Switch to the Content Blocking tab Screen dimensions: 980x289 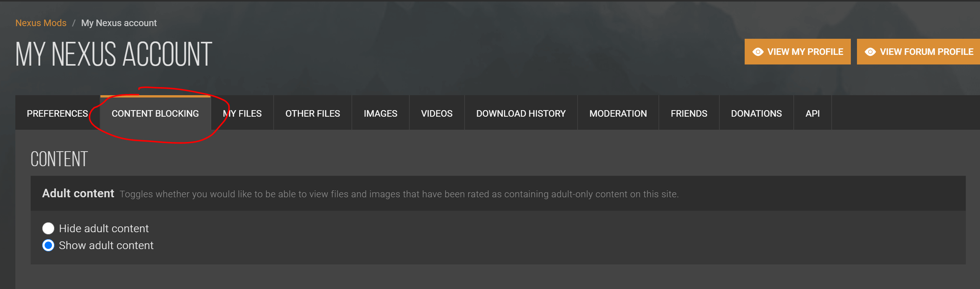point(155,113)
